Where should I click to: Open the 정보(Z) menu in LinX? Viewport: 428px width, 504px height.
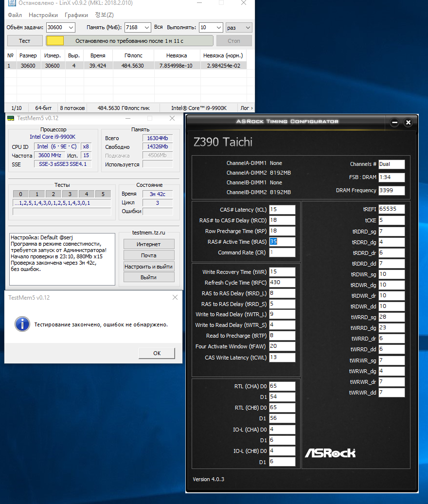pyautogui.click(x=104, y=15)
